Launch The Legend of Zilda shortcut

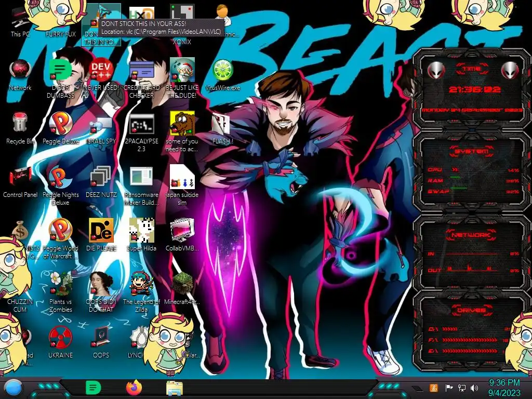pos(141,292)
